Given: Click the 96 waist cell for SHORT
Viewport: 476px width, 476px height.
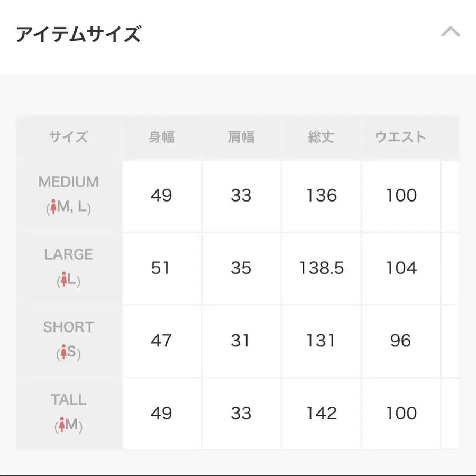Looking at the screenshot, I should [400, 341].
